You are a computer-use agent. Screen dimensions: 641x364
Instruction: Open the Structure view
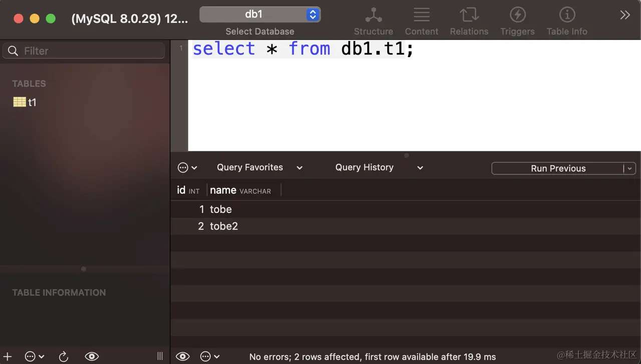tap(374, 22)
